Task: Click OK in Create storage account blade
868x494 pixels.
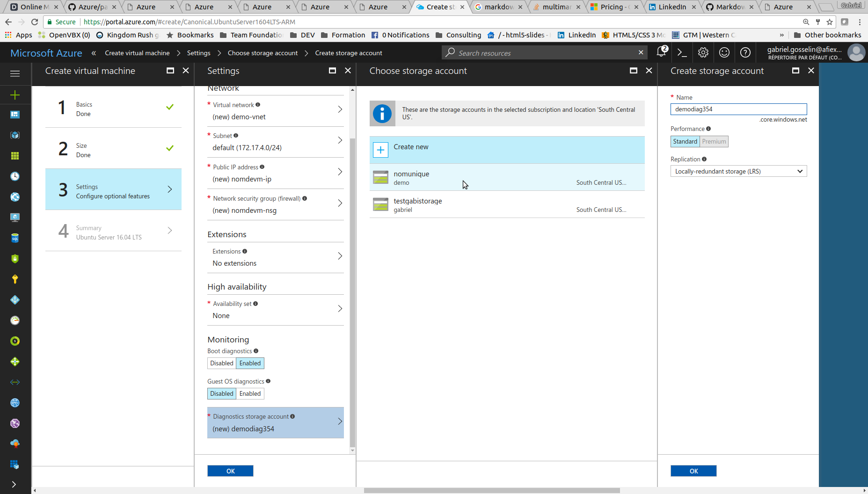Action: pos(693,471)
